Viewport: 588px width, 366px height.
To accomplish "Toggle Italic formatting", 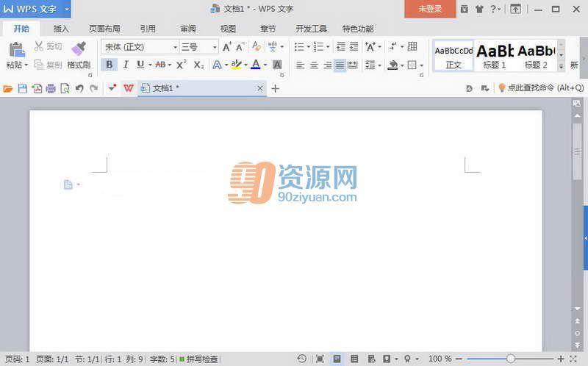I will coord(126,65).
